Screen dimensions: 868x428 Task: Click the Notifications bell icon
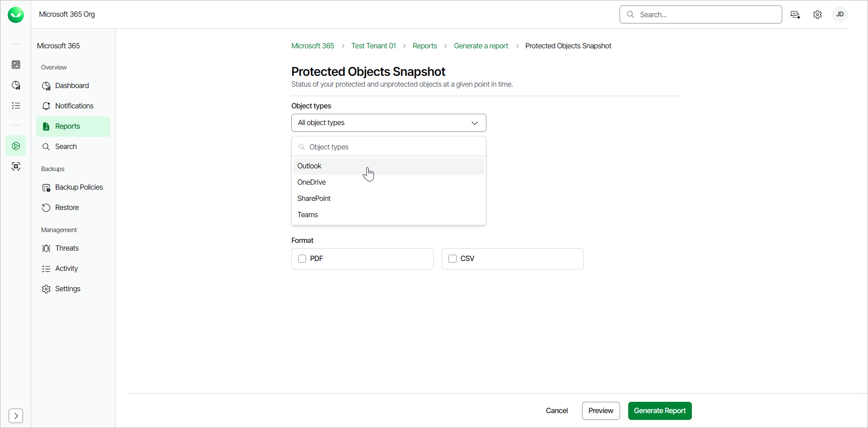coord(46,106)
